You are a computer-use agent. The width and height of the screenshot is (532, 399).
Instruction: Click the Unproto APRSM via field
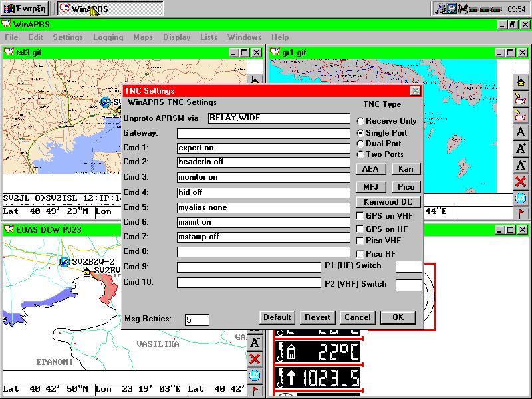[279, 118]
